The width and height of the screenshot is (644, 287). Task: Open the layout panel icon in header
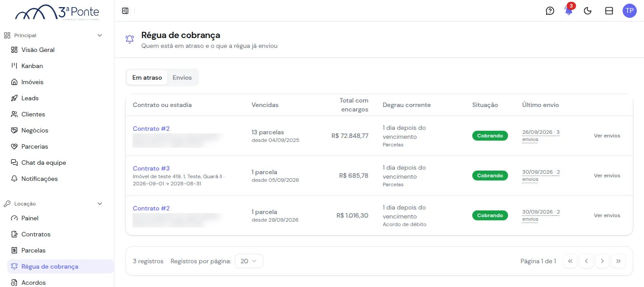tap(609, 11)
